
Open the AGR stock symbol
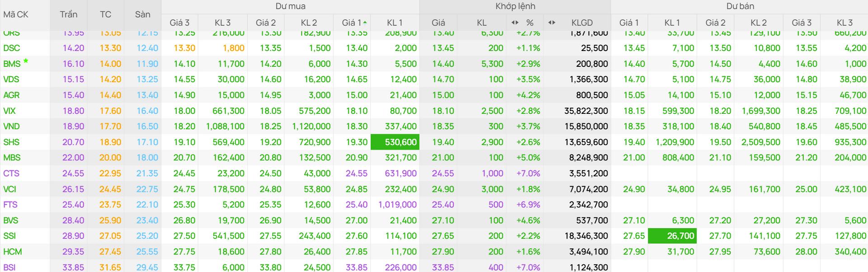click(11, 95)
